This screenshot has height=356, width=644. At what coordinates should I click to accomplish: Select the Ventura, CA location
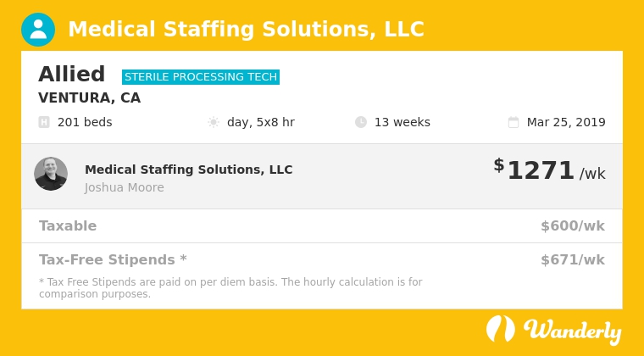click(x=90, y=97)
